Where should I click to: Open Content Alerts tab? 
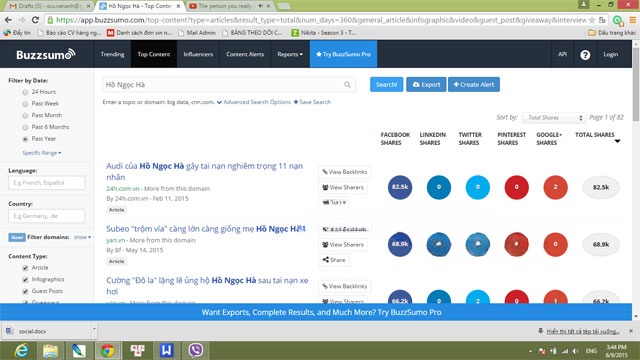245,54
